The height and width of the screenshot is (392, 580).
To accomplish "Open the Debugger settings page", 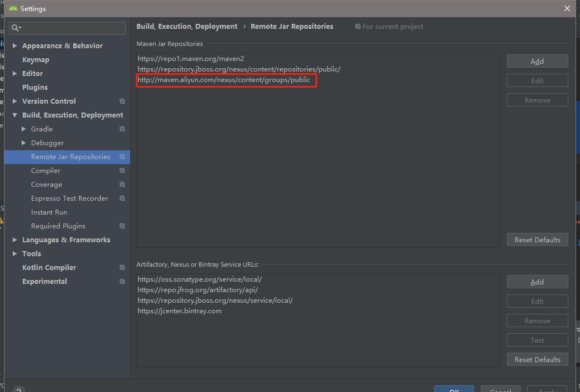I will (x=47, y=142).
